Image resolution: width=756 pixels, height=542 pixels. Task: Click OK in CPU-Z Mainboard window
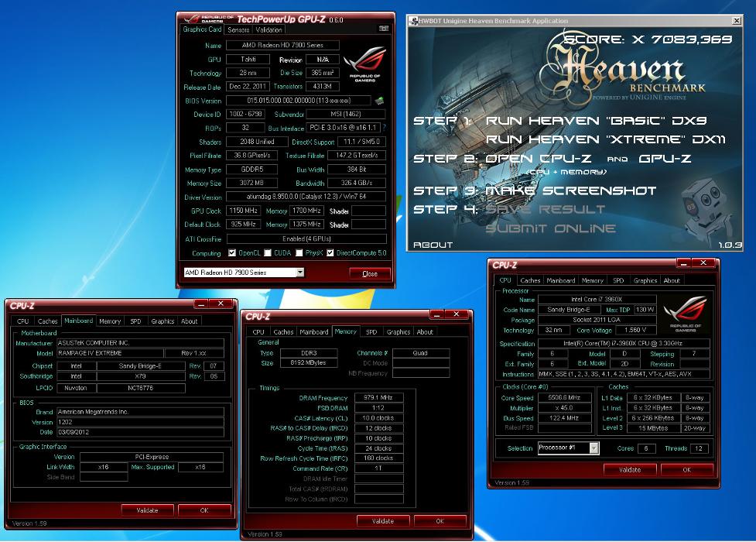pos(204,510)
